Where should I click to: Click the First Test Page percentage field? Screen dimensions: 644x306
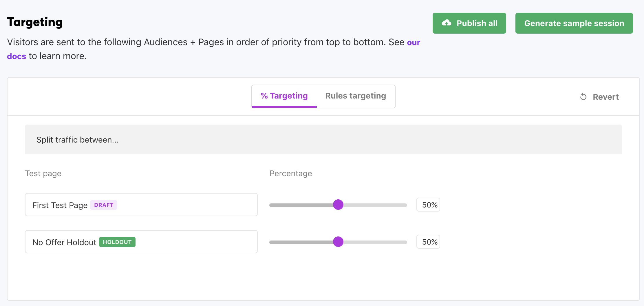[428, 205]
